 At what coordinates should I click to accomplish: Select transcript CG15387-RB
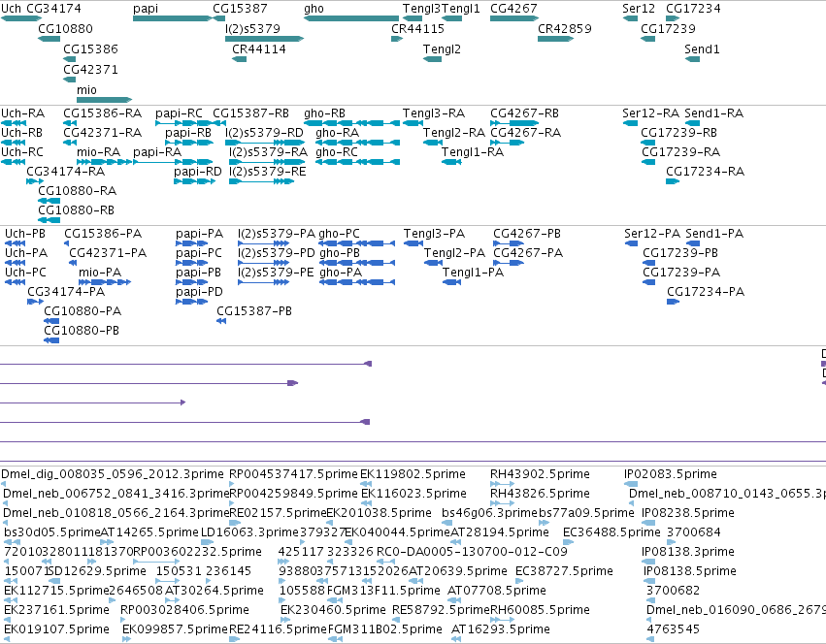coord(250,113)
